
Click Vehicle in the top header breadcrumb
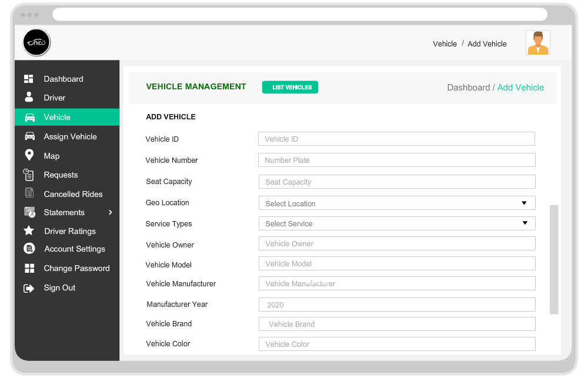(445, 44)
